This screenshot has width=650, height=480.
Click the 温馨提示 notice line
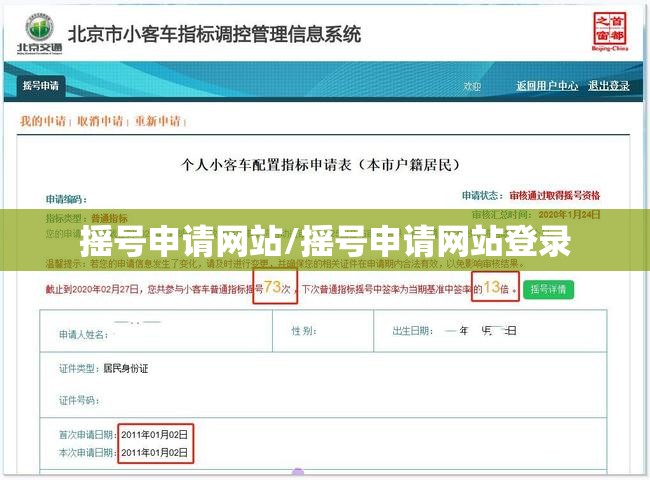(x=285, y=263)
